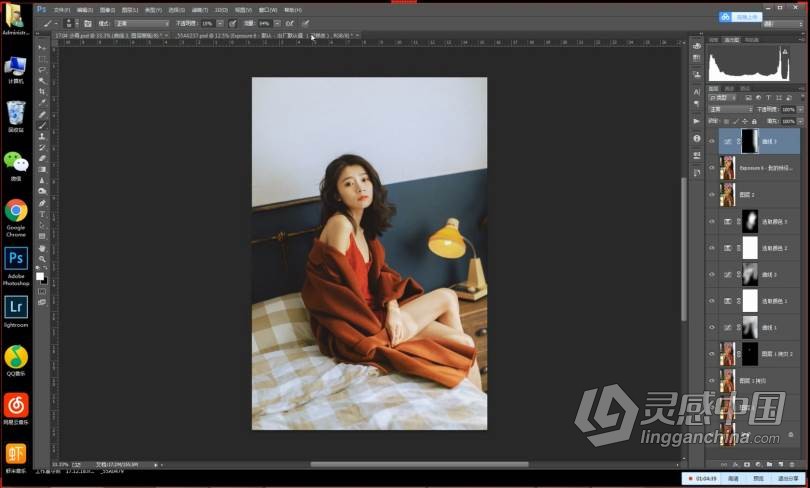Click the add layer mask icon
The height and width of the screenshot is (488, 810).
coord(746,465)
